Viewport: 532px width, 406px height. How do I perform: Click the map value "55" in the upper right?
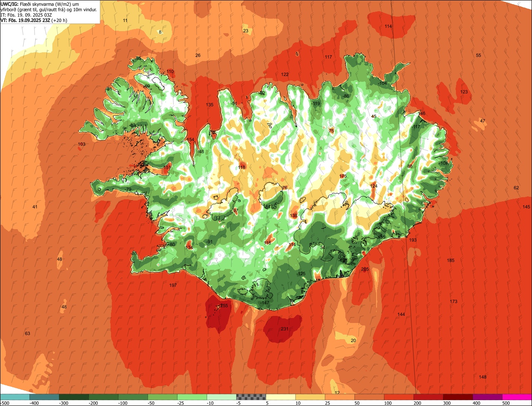(478, 55)
